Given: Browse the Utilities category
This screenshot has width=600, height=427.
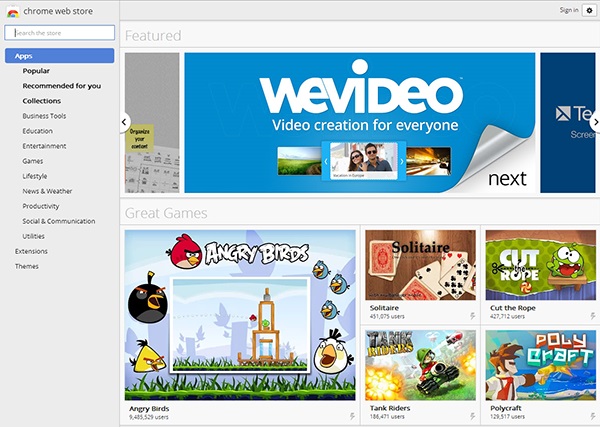Looking at the screenshot, I should [33, 236].
